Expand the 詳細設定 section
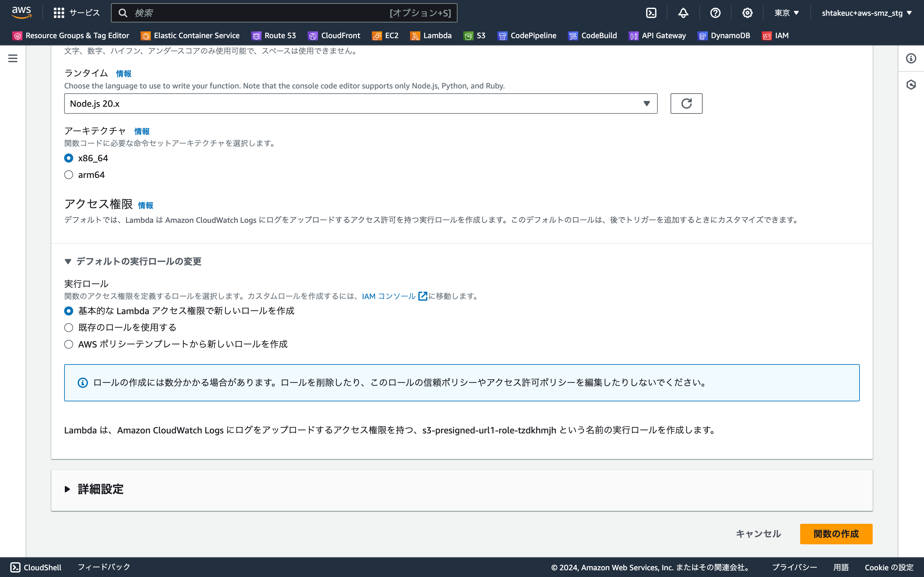 (100, 489)
